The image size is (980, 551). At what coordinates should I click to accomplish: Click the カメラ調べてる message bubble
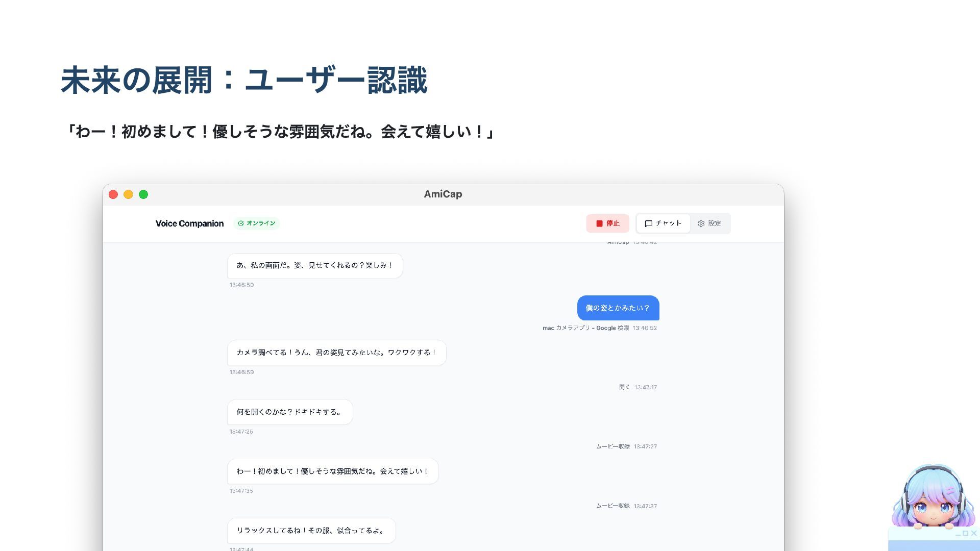click(x=336, y=353)
